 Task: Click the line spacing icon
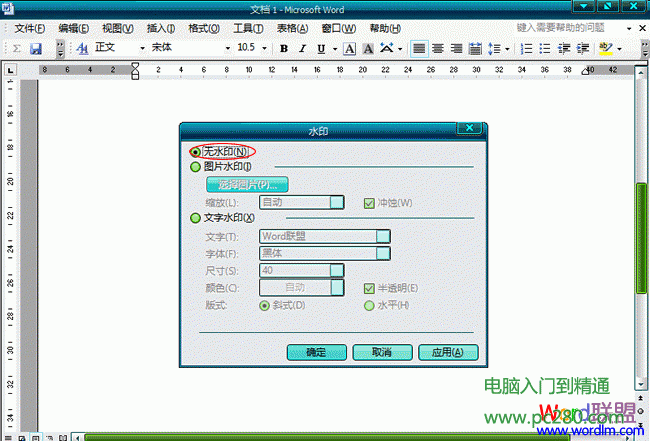494,48
